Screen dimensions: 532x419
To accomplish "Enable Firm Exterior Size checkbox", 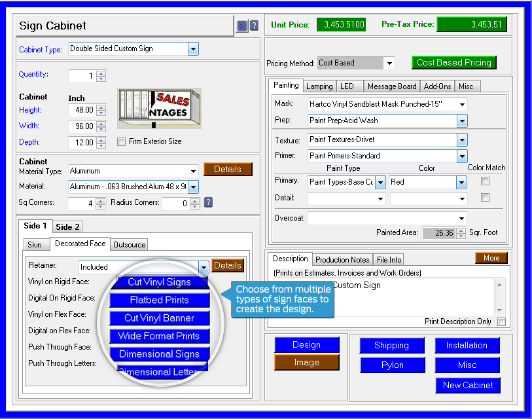I will 121,141.
